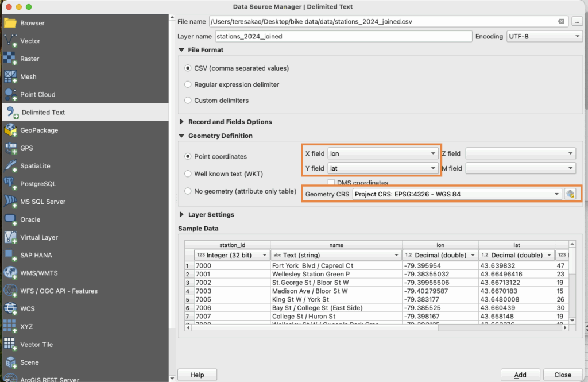Screen dimensions: 588x382
Task: Select Regular expression delimiter option
Action: 188,84
